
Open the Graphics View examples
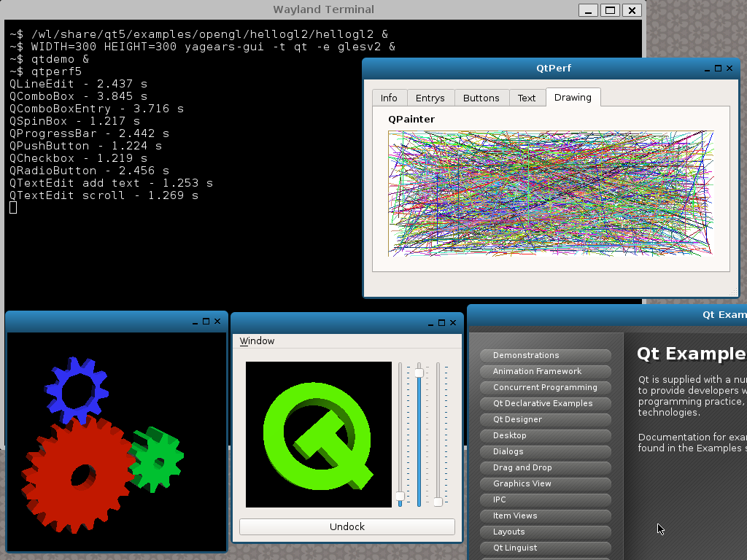coord(546,484)
